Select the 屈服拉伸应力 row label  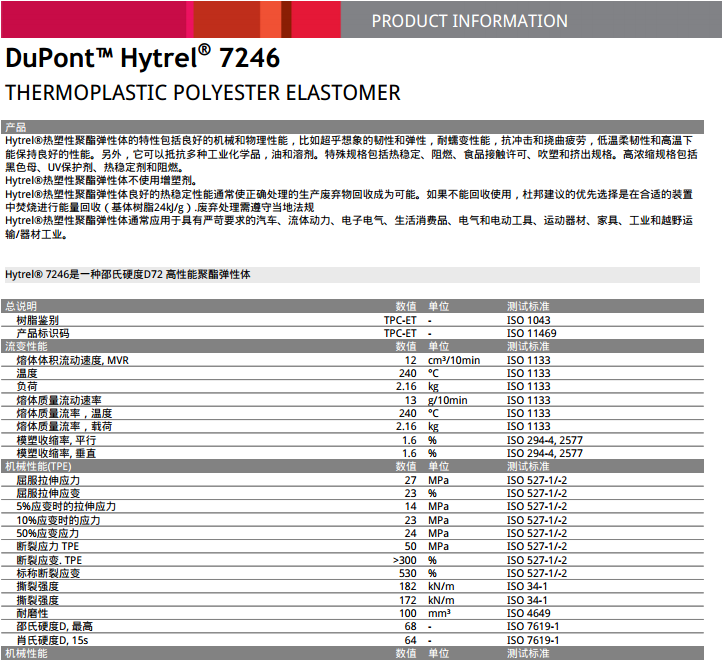pos(48,481)
